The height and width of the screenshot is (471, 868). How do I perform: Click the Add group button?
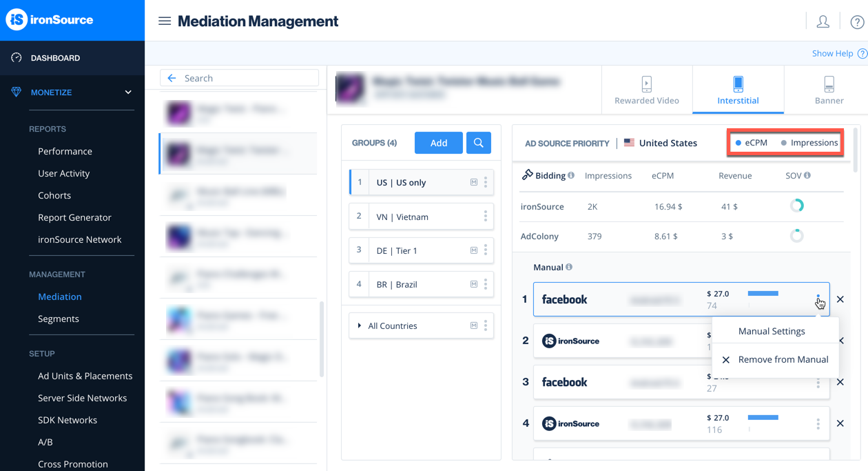click(x=439, y=143)
